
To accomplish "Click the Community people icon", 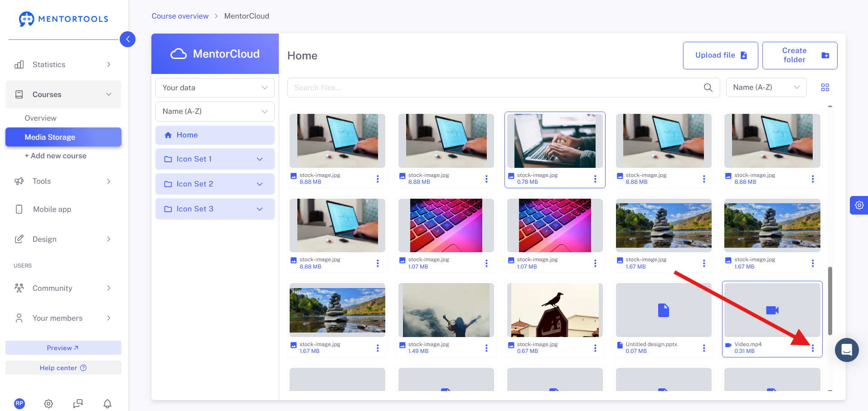I will pyautogui.click(x=19, y=288).
